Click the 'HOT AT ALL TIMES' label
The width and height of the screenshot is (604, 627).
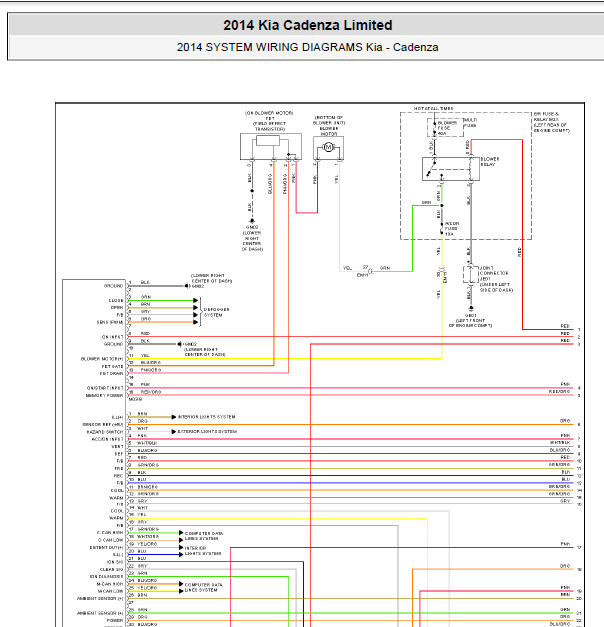[x=434, y=108]
